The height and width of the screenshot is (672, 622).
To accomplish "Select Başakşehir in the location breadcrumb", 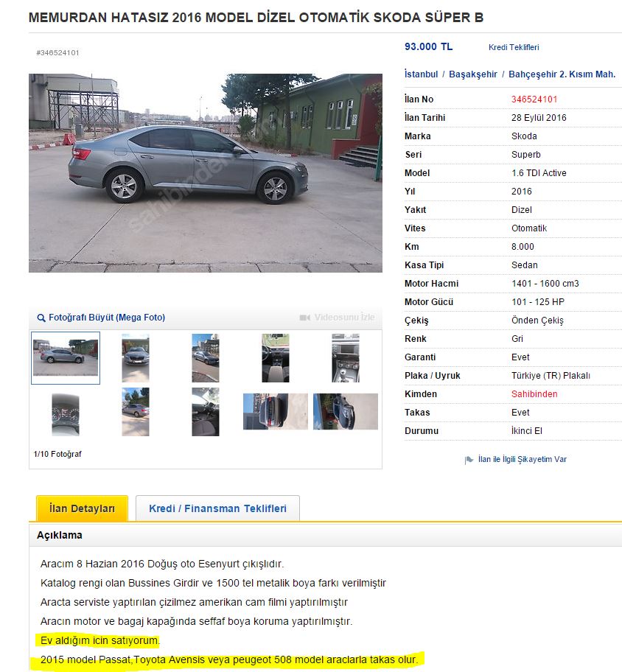I will coord(473,74).
